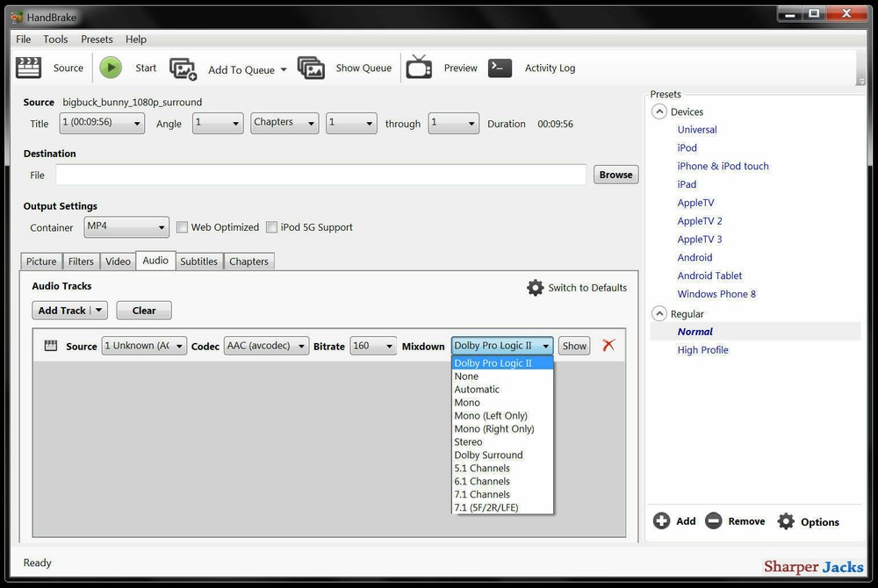878x588 pixels.
Task: Click the Switch to Defaults gear icon
Action: 536,287
